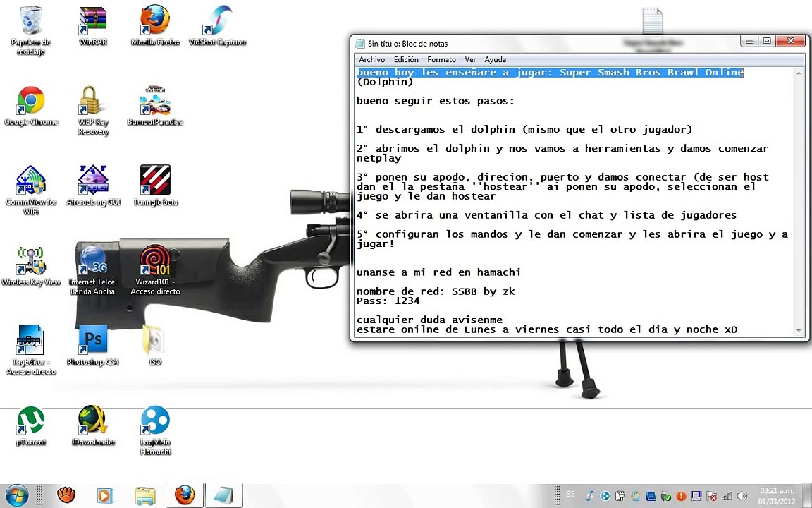Open the Formato menu in Notepad
Viewport: 812px width, 508px height.
tap(442, 59)
